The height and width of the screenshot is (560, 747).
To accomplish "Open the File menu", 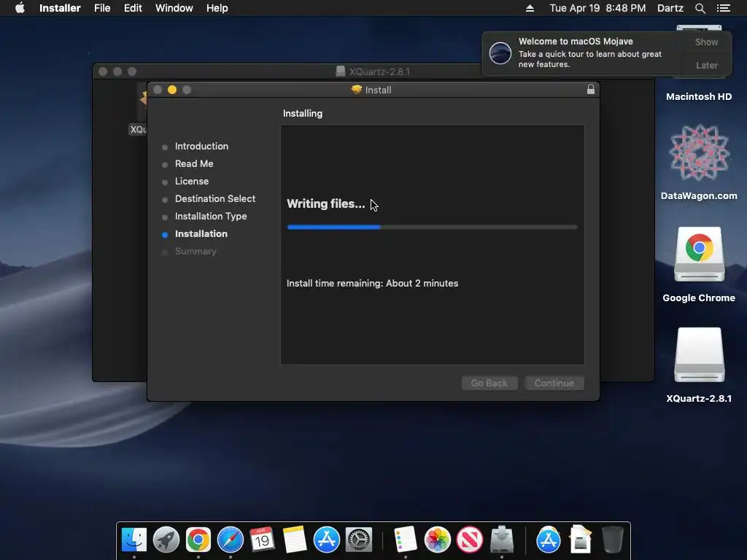I will (102, 8).
